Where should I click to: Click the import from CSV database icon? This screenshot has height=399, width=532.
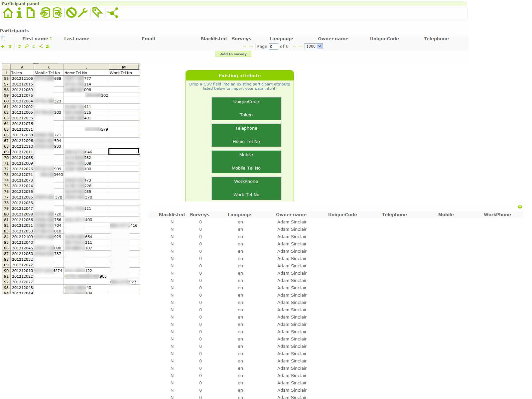click(x=45, y=13)
